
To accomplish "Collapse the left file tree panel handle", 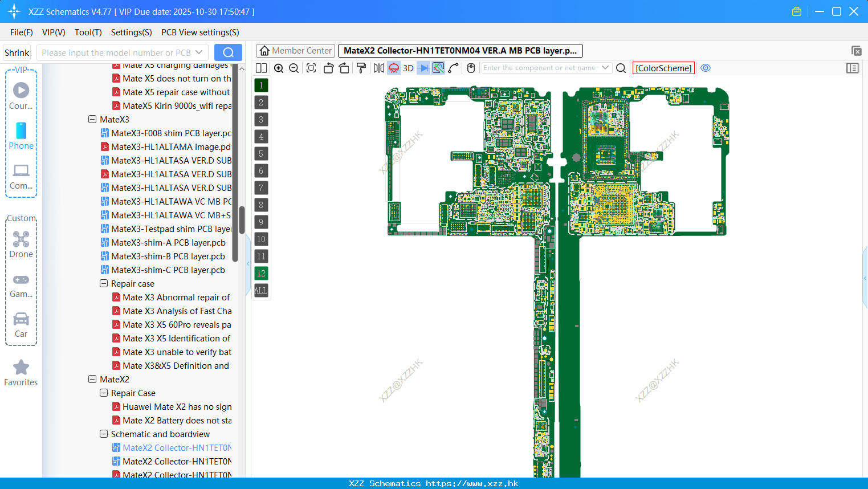I will (248, 264).
